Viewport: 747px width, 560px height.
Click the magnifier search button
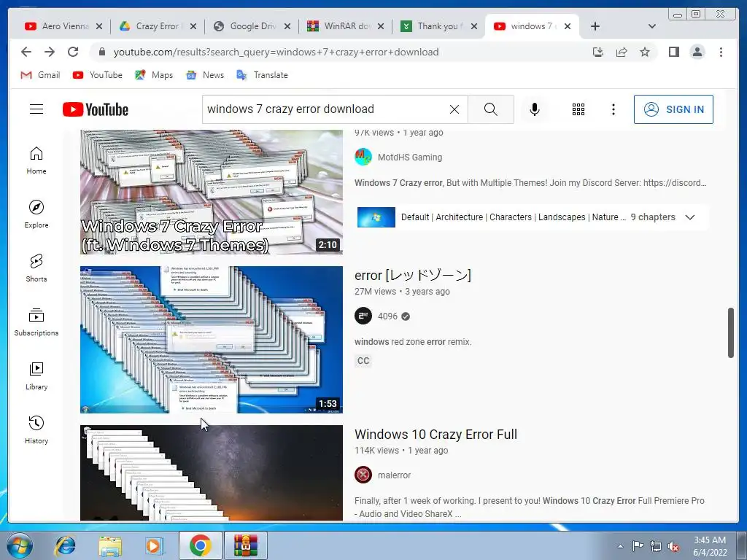click(491, 109)
